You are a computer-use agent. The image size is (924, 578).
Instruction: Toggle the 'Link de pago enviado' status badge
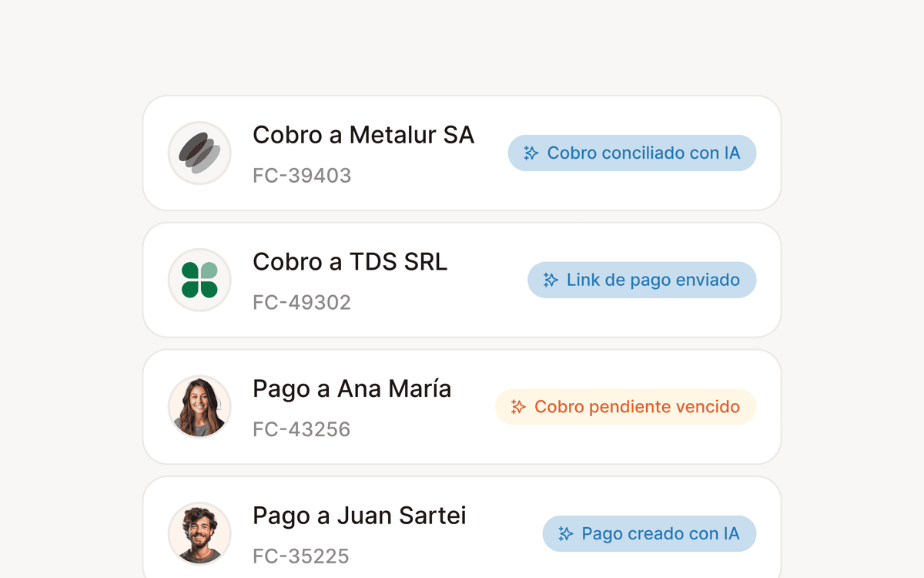coord(641,280)
